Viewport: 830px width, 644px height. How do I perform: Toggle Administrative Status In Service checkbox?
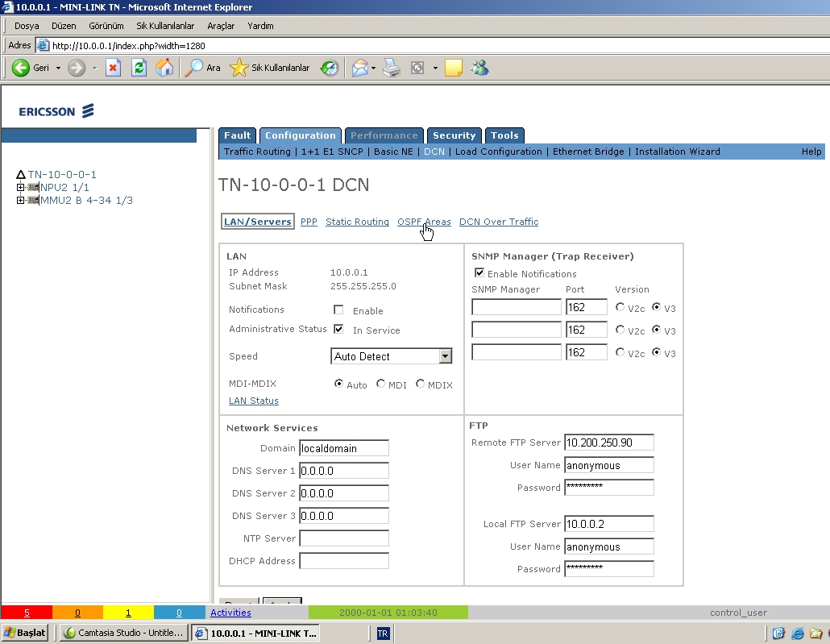click(338, 329)
